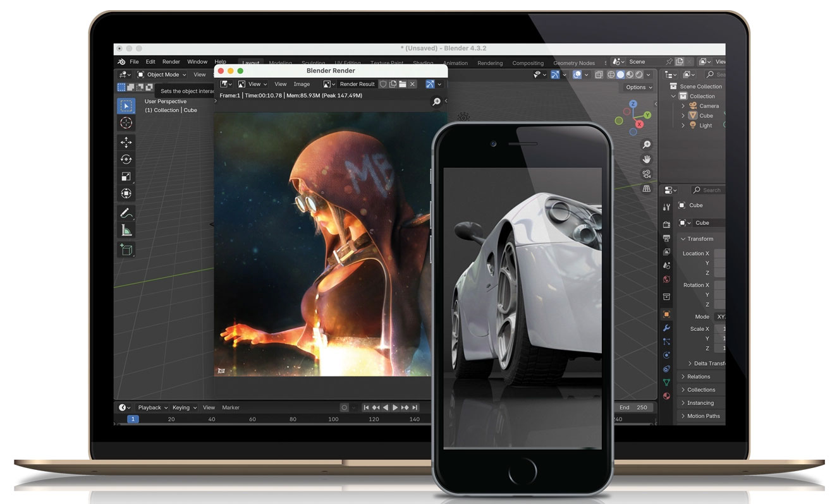The height and width of the screenshot is (504, 837).
Task: Open the Window menu
Action: (197, 62)
